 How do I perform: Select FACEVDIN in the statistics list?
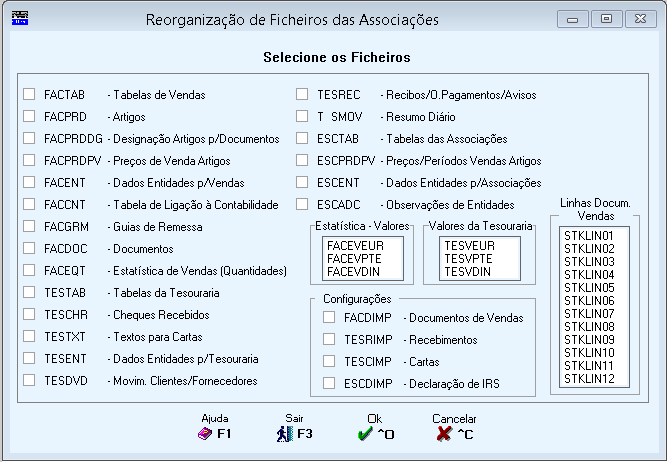[x=353, y=271]
